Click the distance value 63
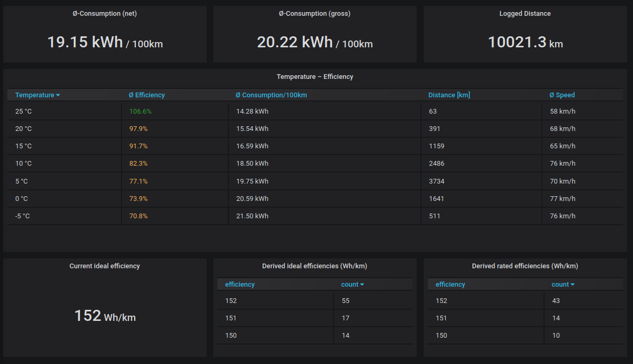The width and height of the screenshot is (633, 364). click(433, 112)
